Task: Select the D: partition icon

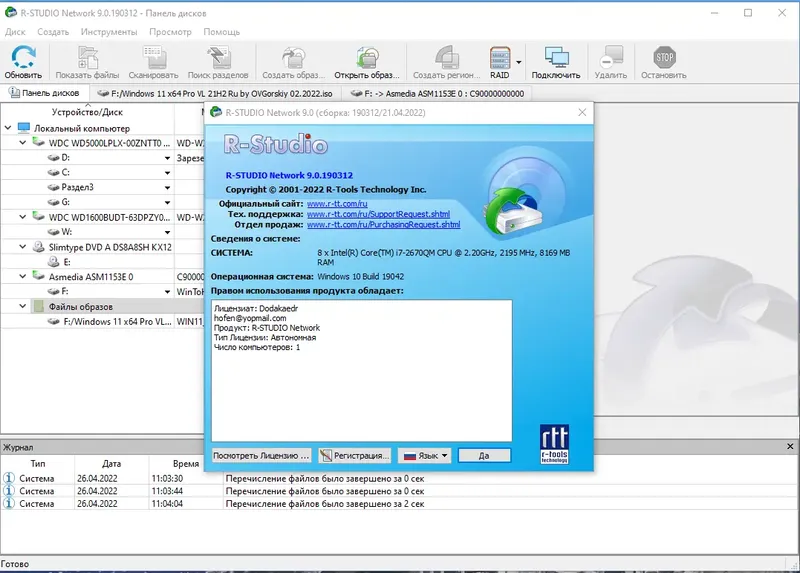Action: click(54, 158)
